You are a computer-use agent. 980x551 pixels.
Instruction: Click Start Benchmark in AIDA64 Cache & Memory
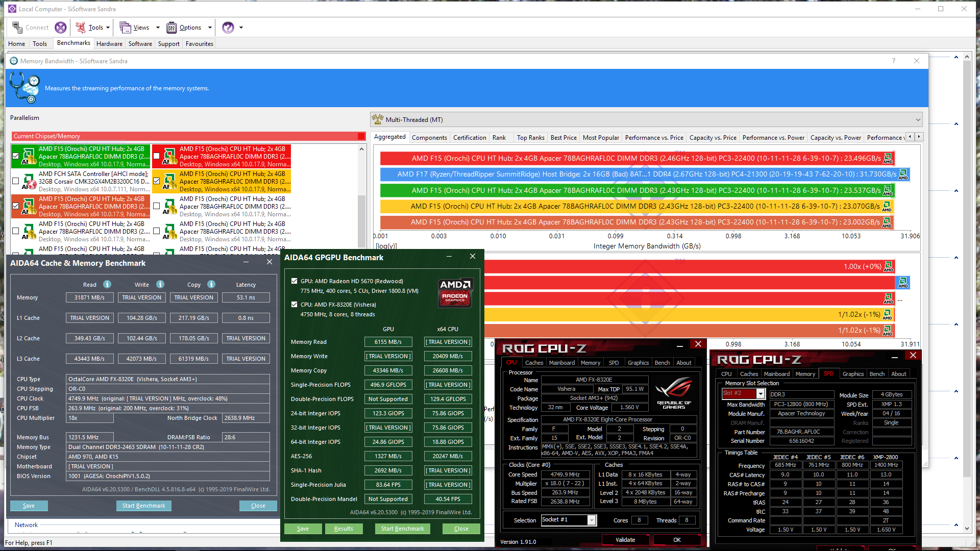coord(144,506)
